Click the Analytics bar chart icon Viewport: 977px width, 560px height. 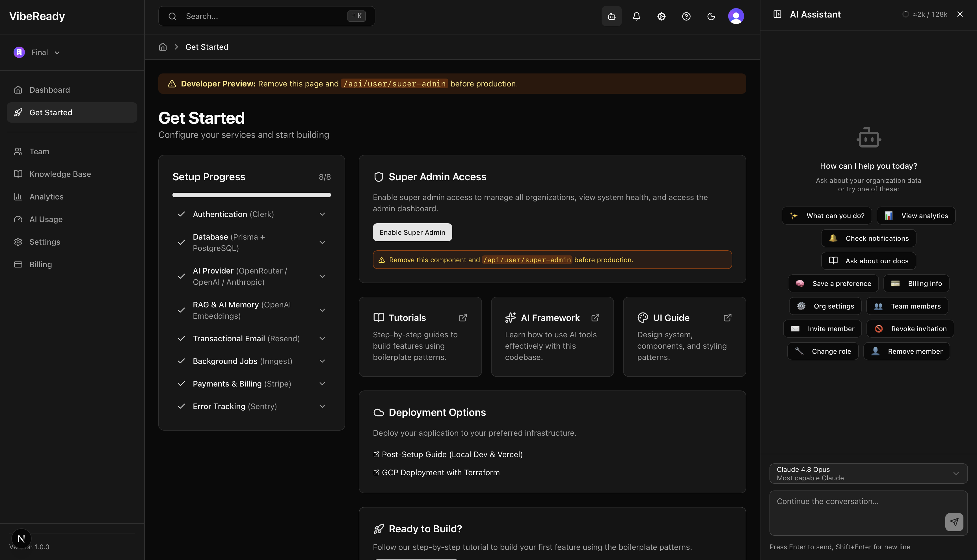[18, 197]
